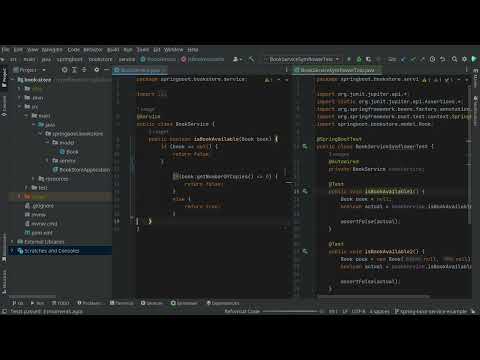Collapse the src folder node

tap(20, 107)
